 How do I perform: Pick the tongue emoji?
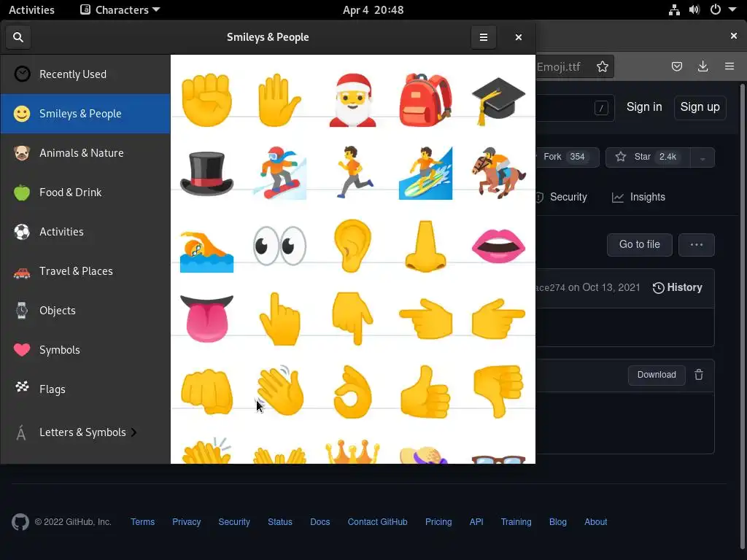click(206, 319)
